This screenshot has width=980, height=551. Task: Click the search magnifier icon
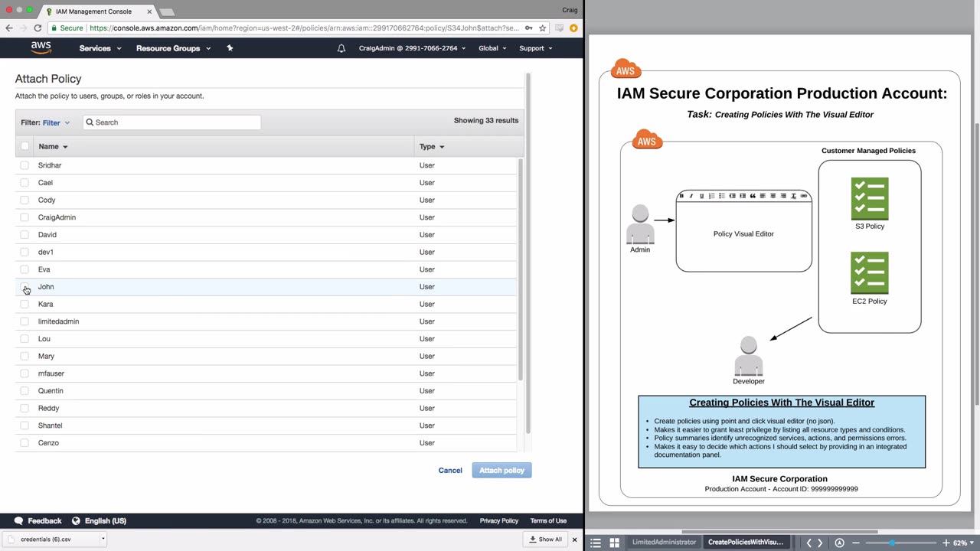[x=90, y=122]
